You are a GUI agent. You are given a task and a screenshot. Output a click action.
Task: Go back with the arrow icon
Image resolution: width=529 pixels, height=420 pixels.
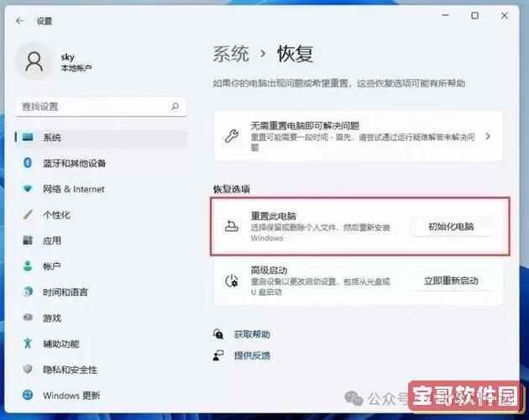coord(19,21)
